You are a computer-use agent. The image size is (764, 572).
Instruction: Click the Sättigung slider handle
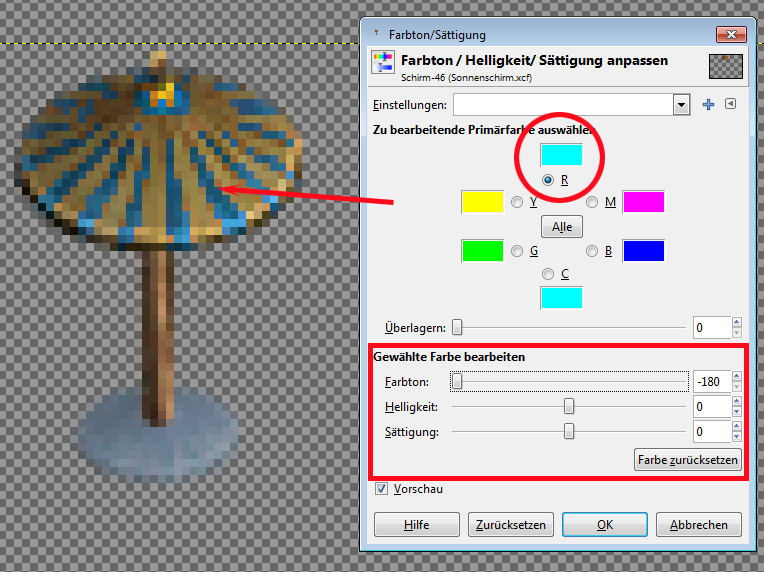(x=569, y=431)
